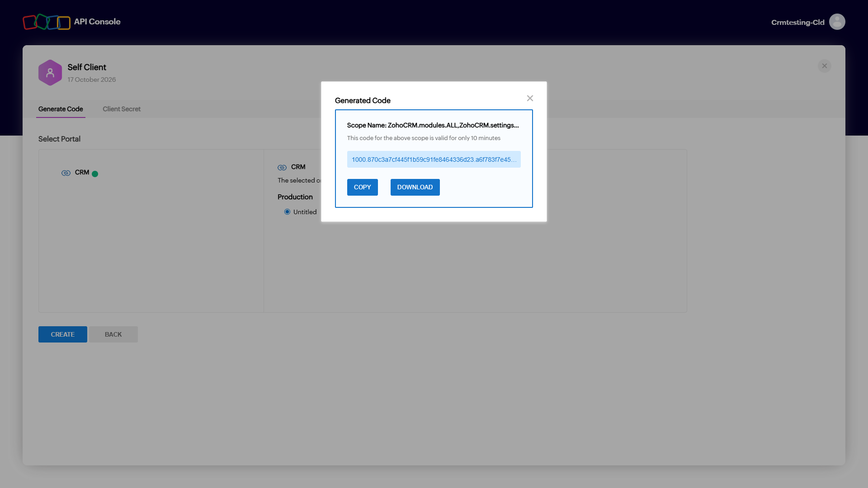Click the Select Portal heading
The width and height of the screenshot is (868, 488).
click(59, 139)
